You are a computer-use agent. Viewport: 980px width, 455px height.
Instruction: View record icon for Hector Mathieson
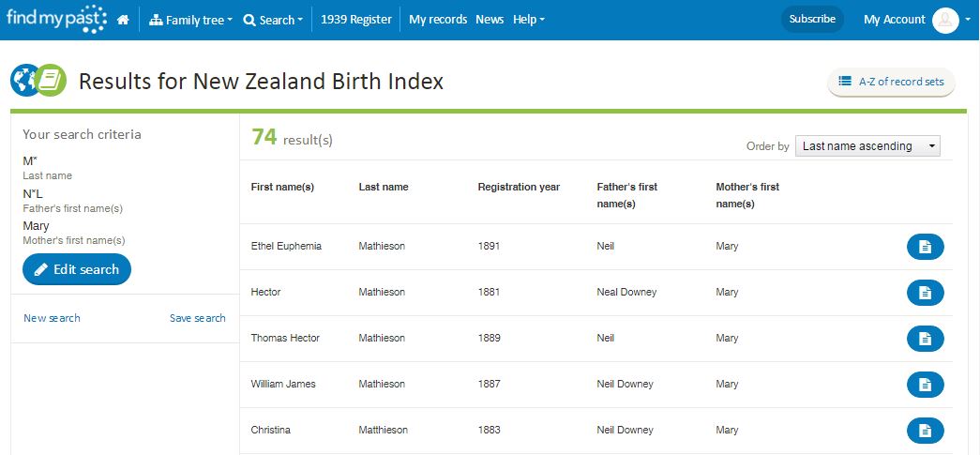point(925,293)
